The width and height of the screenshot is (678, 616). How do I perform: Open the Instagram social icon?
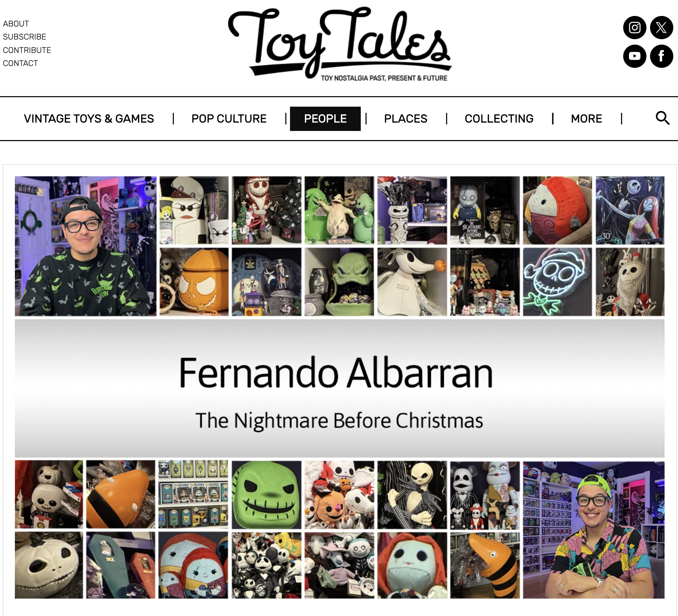tap(634, 28)
